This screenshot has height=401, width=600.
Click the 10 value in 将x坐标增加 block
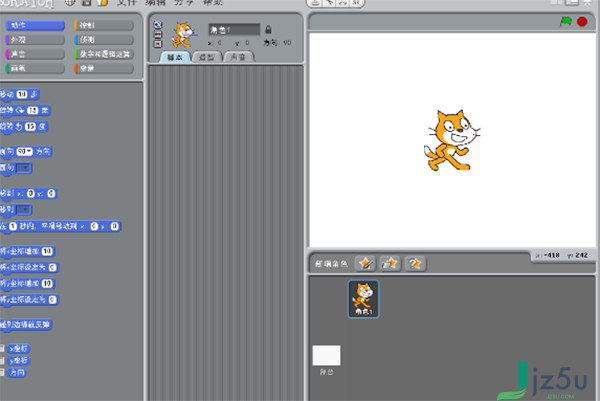(47, 251)
